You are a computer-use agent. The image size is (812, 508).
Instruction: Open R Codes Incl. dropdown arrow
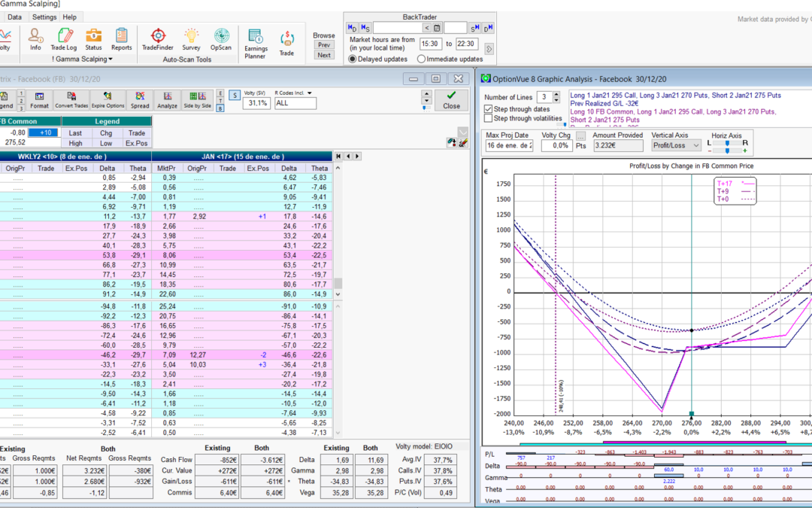[x=310, y=93]
